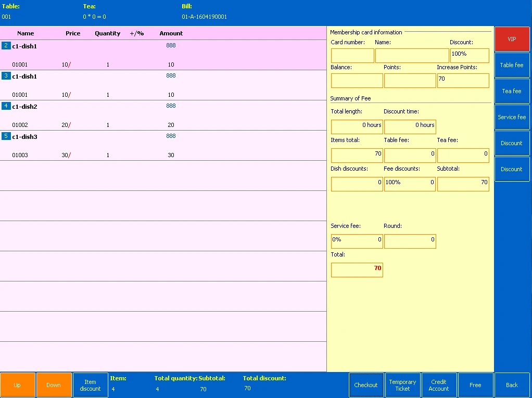
Task: Click the Service fee percentage field showing 0%
Action: click(357, 241)
